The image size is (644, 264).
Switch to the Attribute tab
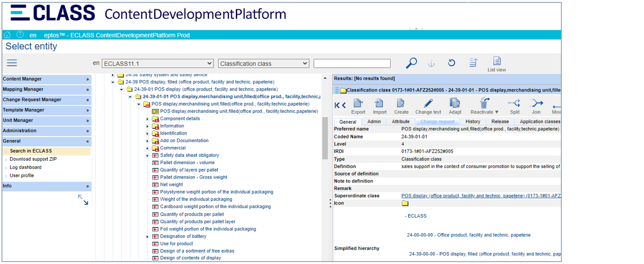(x=400, y=122)
